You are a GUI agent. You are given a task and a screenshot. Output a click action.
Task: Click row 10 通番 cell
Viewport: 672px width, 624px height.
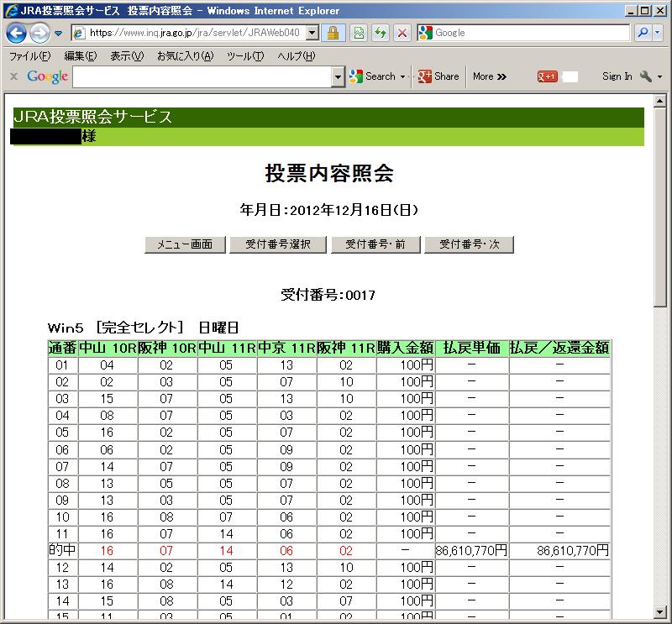[62, 517]
